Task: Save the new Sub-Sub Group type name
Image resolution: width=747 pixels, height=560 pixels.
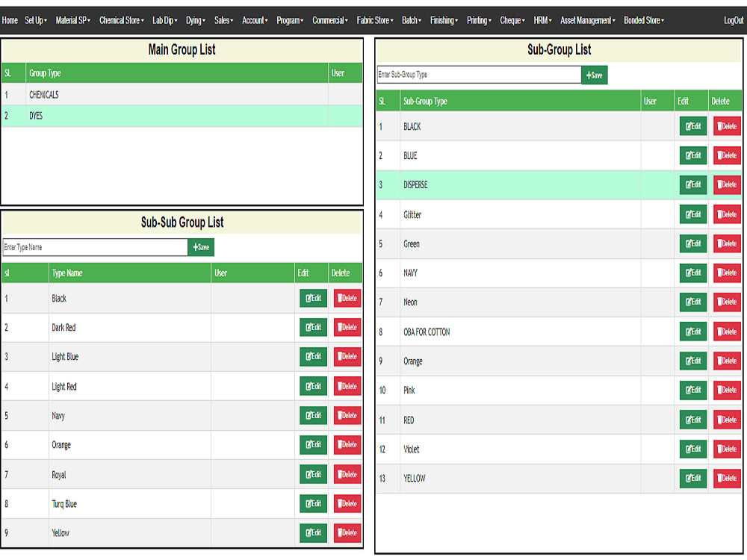Action: coord(201,247)
